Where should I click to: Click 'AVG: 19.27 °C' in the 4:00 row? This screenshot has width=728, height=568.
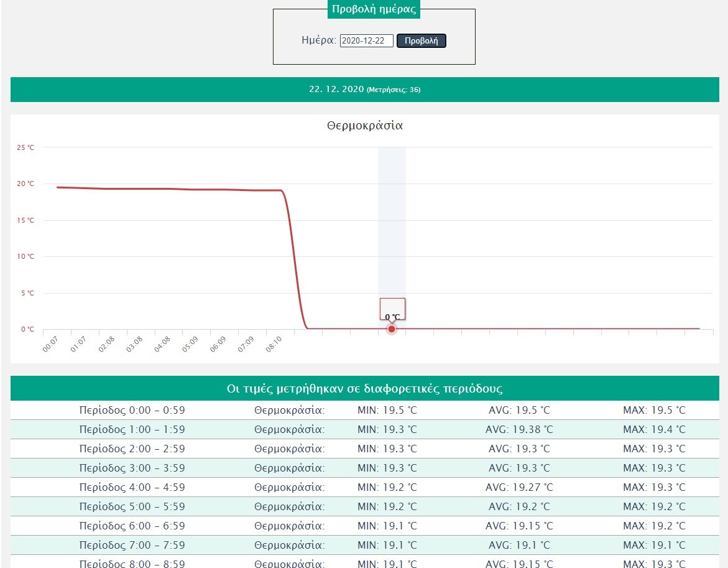pos(519,487)
